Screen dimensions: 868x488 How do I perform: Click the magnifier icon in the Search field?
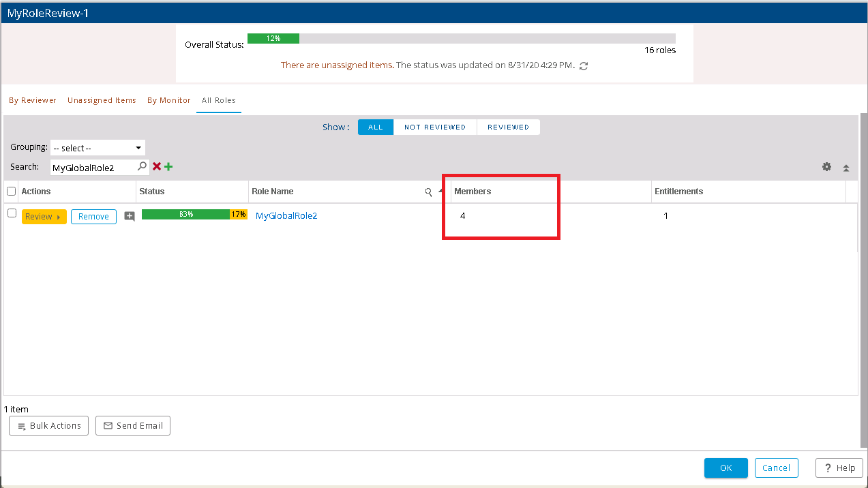[142, 166]
